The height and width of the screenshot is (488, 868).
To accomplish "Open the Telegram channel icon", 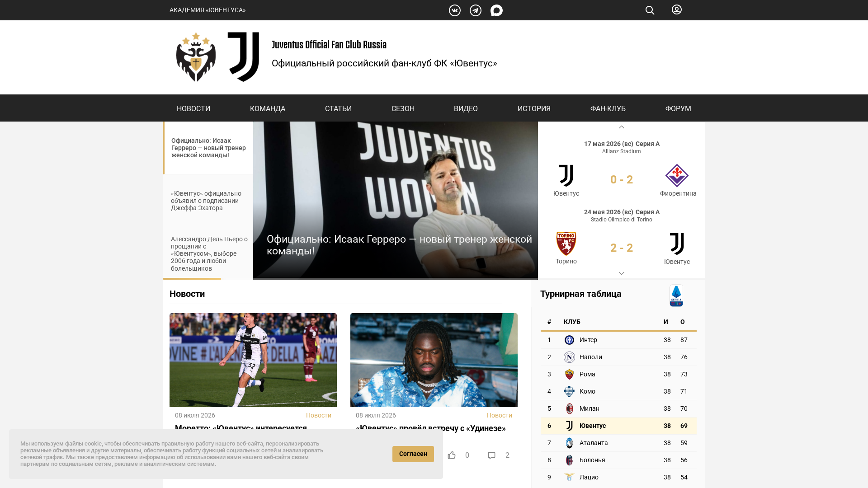I will (x=476, y=10).
